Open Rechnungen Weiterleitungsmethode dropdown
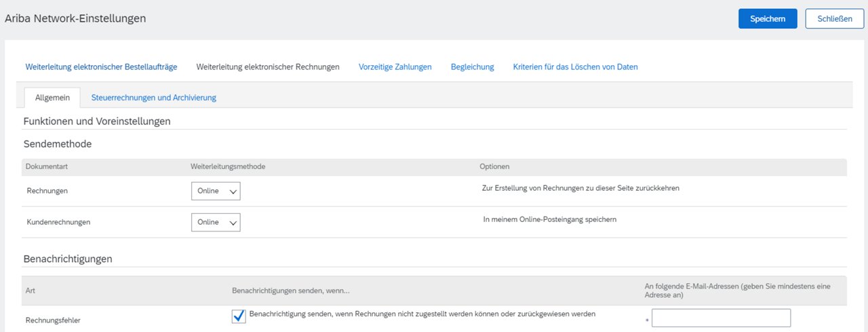 (216, 191)
